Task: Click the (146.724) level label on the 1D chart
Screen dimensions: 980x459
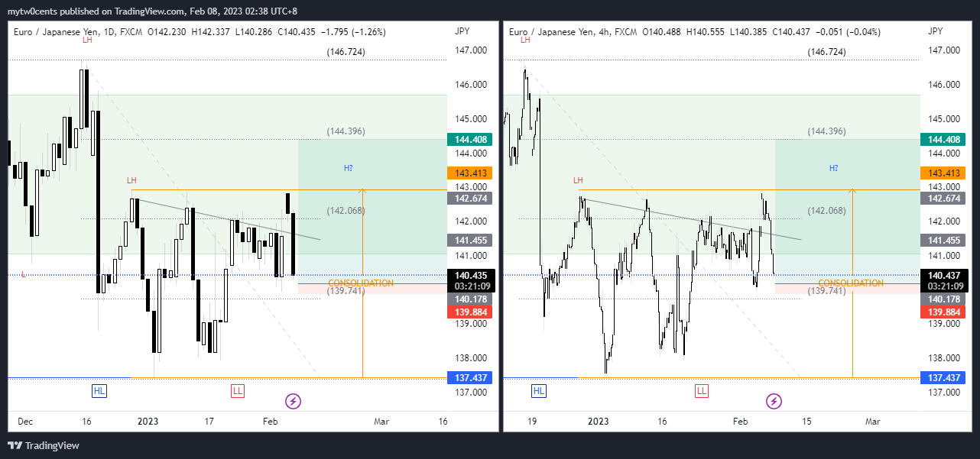Action: pyautogui.click(x=346, y=52)
